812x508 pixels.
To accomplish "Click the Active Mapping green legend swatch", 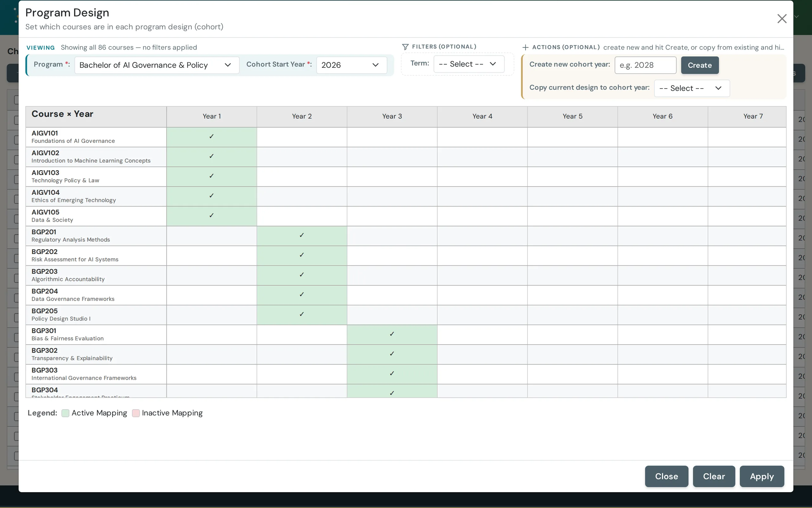I will tap(65, 413).
